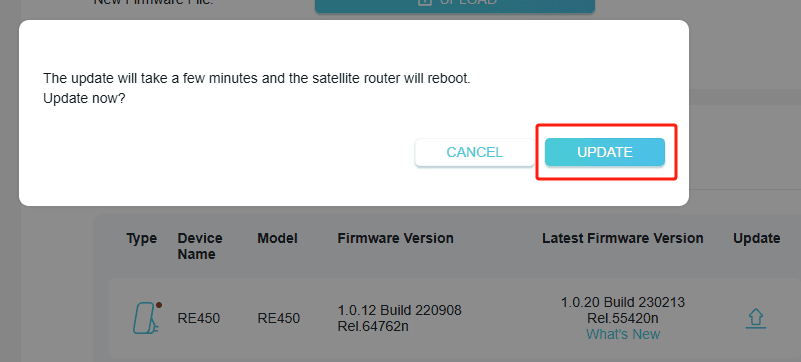Viewport: 801px width, 362px height.
Task: Dismiss the dialog via CANCEL
Action: [475, 152]
